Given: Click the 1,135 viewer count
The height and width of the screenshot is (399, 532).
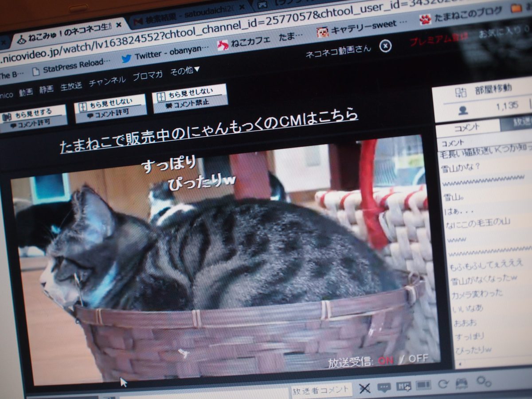Looking at the screenshot, I should point(507,106).
